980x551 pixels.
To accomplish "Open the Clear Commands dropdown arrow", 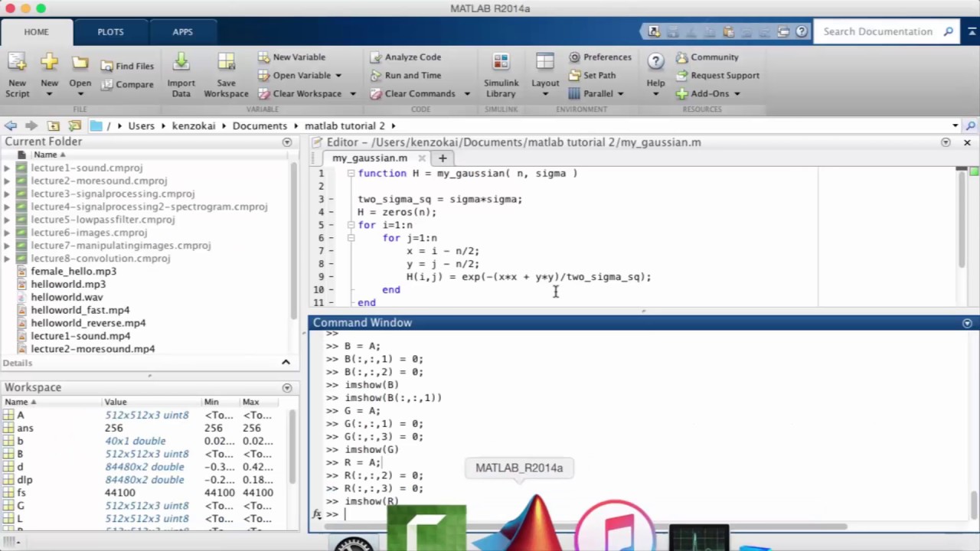I will pos(467,93).
